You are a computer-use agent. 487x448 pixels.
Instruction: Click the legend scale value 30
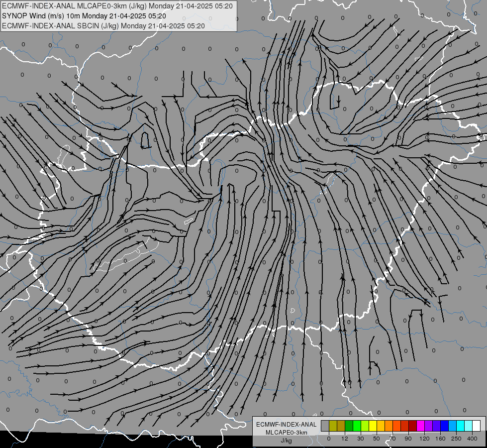pos(361,439)
